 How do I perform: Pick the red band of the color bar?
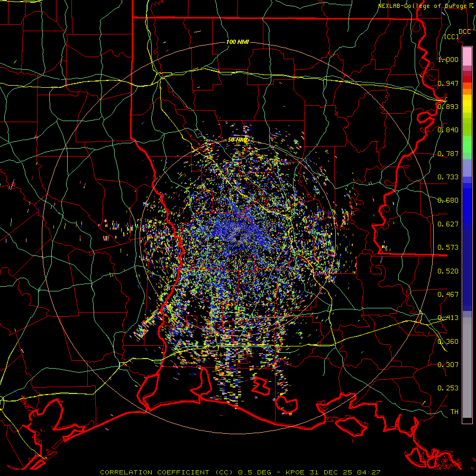467,79
